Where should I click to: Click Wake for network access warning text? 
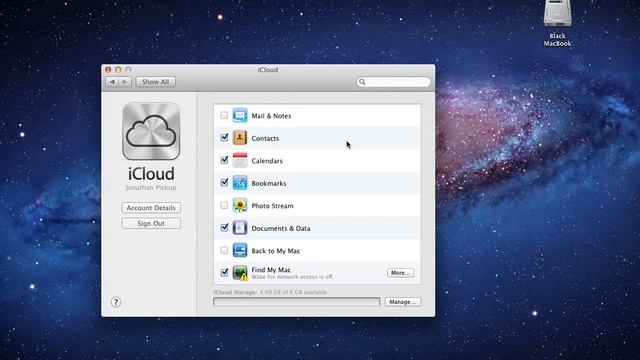[x=293, y=277]
